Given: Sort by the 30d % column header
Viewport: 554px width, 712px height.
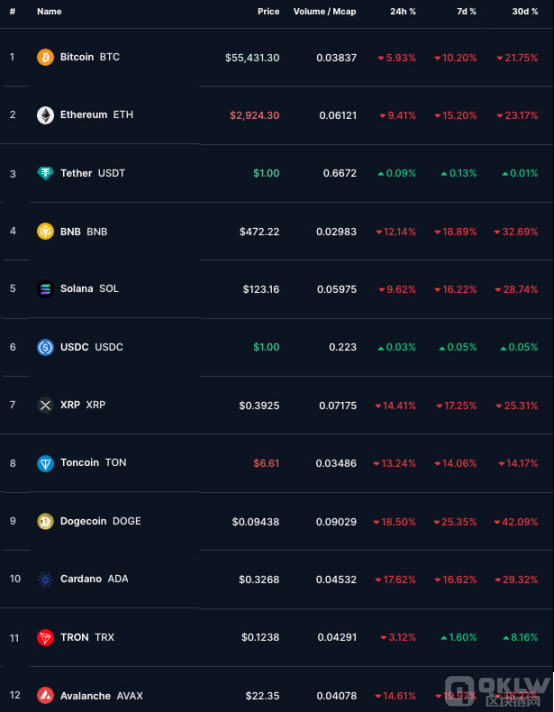Looking at the screenshot, I should [525, 11].
